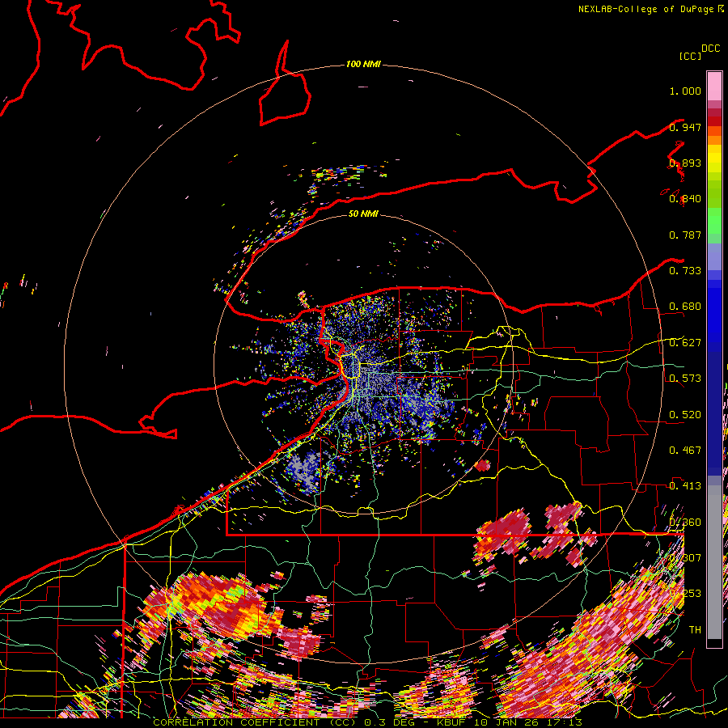The image size is (728, 728).
Task: Click the 10 JAN 26 date text
Action: 508,722
